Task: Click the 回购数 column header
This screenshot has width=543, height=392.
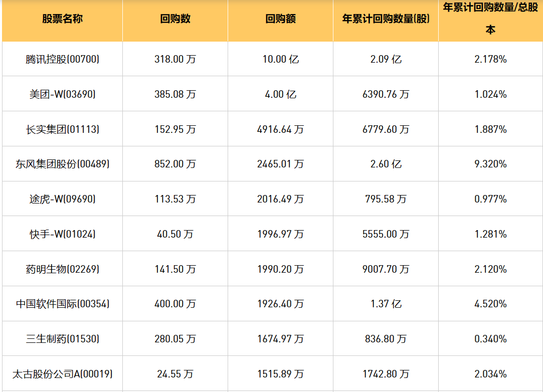Action: (175, 19)
